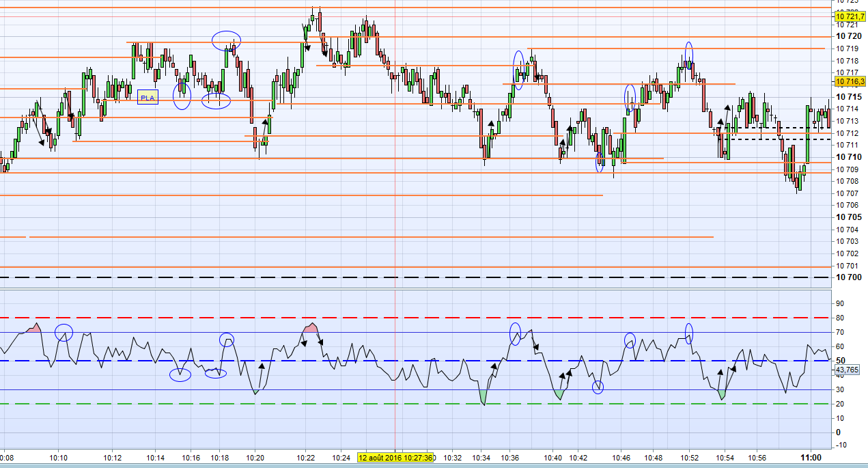868x468 pixels.
Task: Click the 12 août 2016 10:27:36 date label
Action: click(x=395, y=458)
